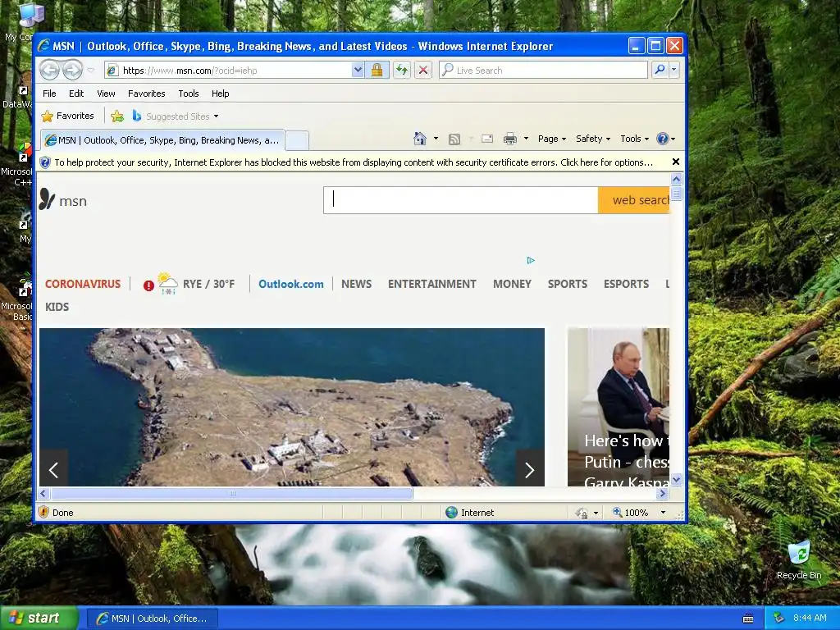Dismiss the information bar with X
This screenshot has height=630, width=840.
pos(676,162)
